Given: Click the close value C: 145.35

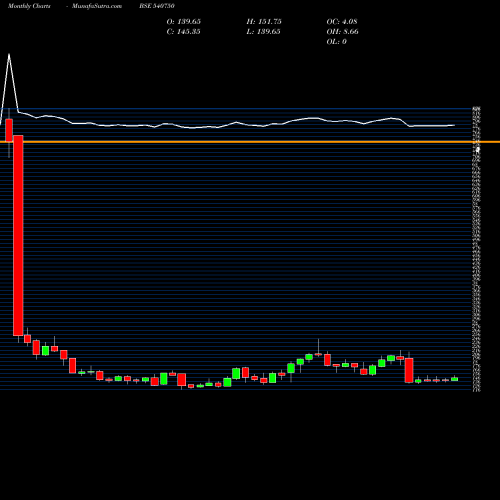Looking at the screenshot, I should (184, 32).
